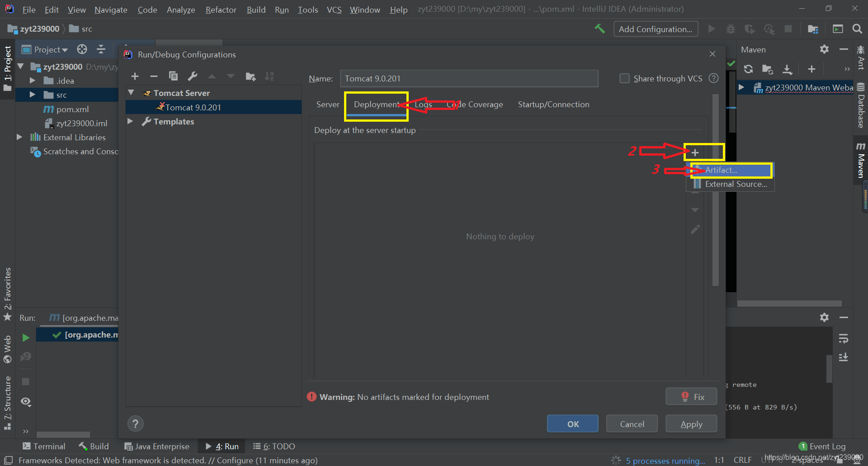The height and width of the screenshot is (466, 868).
Task: Open the Refactor menu
Action: [221, 10]
